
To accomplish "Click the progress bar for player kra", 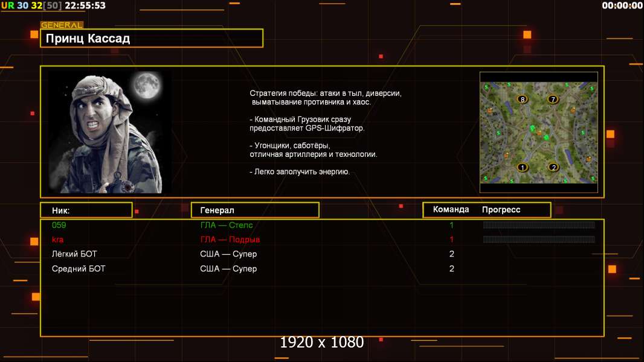I will [539, 239].
